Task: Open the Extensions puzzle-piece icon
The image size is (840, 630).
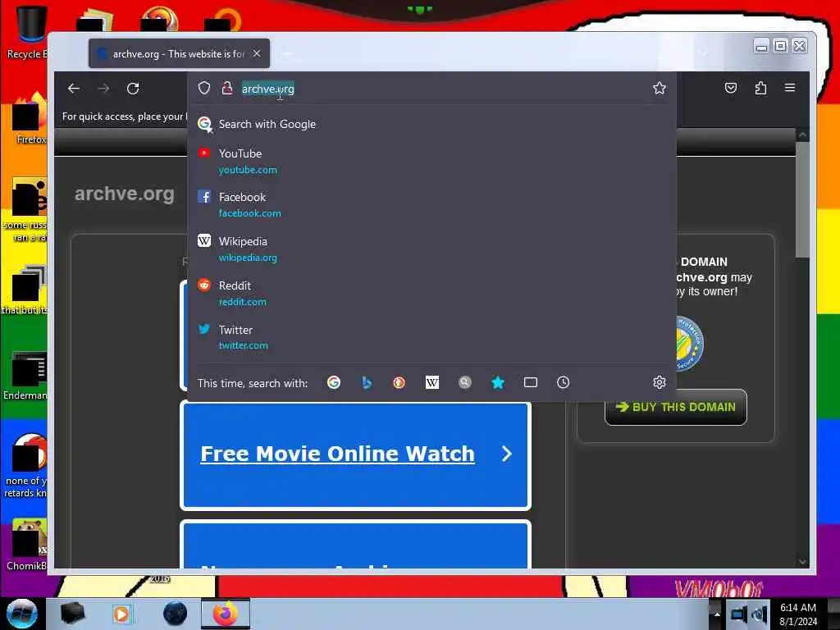Action: tap(760, 88)
